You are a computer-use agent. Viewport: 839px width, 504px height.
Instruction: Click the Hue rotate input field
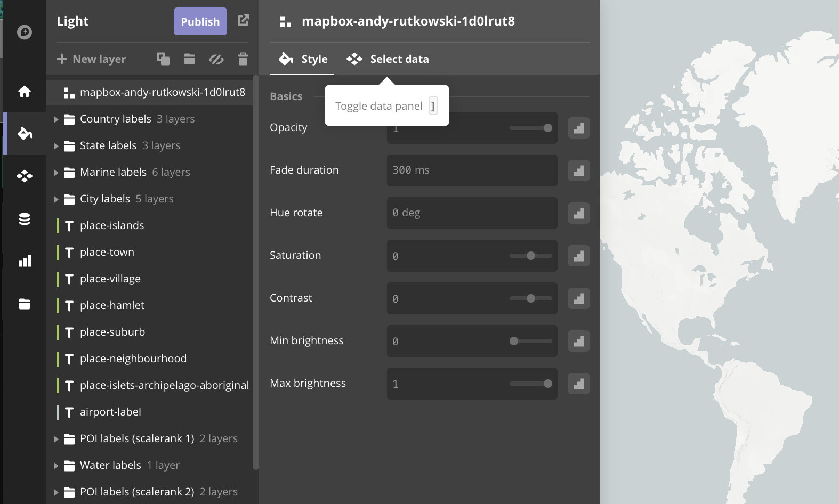472,213
